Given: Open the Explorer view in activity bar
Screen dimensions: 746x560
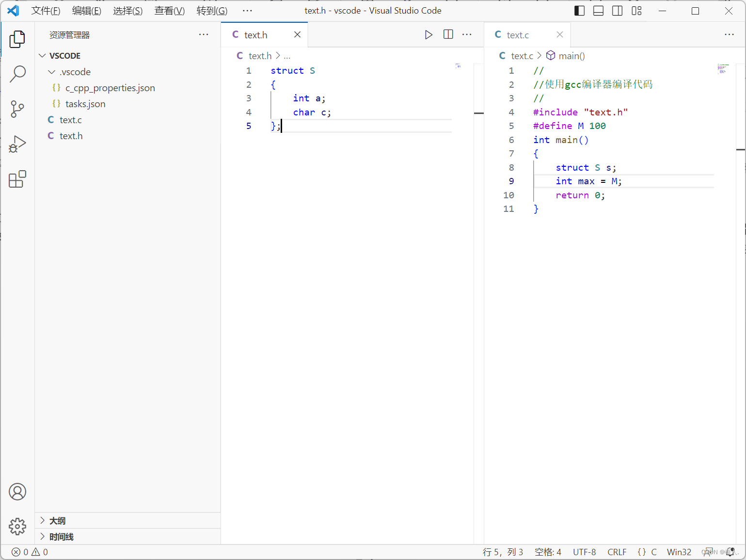Looking at the screenshot, I should (x=17, y=39).
